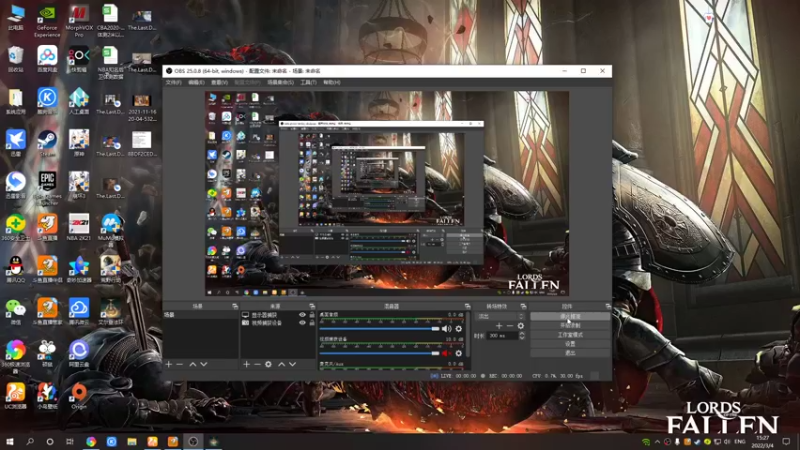Adjust transition duration spinner arrows
The image size is (800, 450).
(521, 336)
